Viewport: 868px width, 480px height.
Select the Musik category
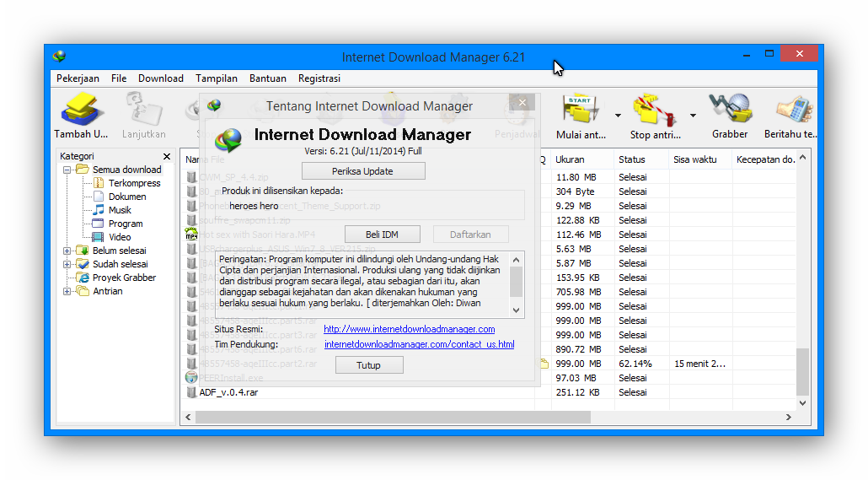(x=120, y=210)
